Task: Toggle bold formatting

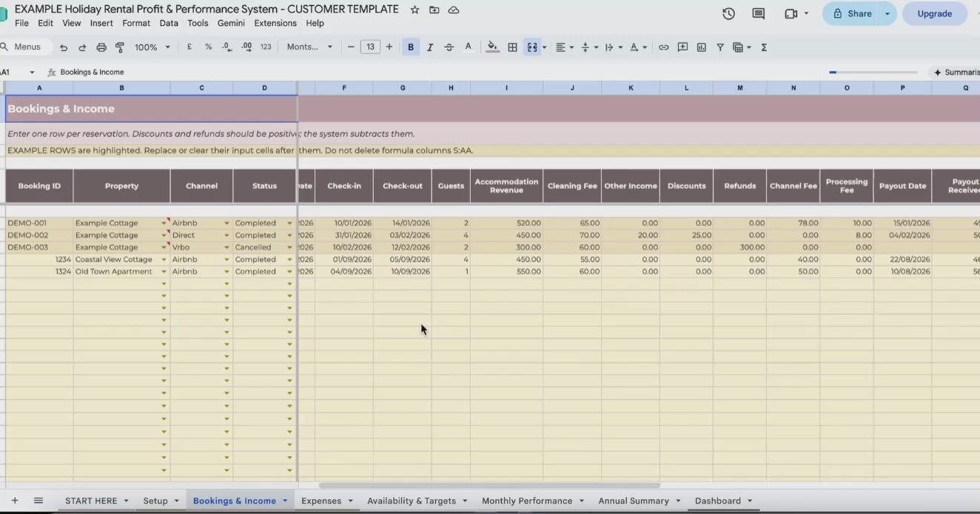Action: (x=411, y=47)
